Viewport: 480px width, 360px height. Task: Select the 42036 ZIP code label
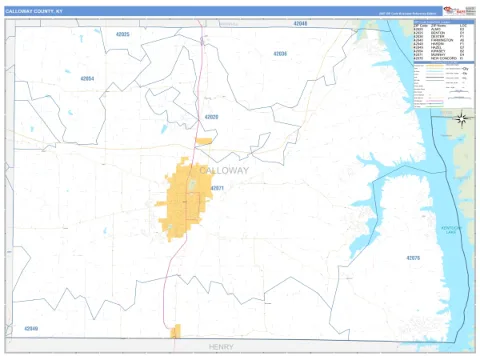[x=280, y=54]
